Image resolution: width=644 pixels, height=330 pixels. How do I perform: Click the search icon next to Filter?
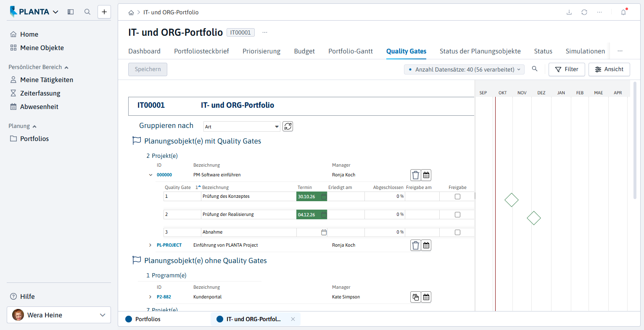pyautogui.click(x=535, y=69)
